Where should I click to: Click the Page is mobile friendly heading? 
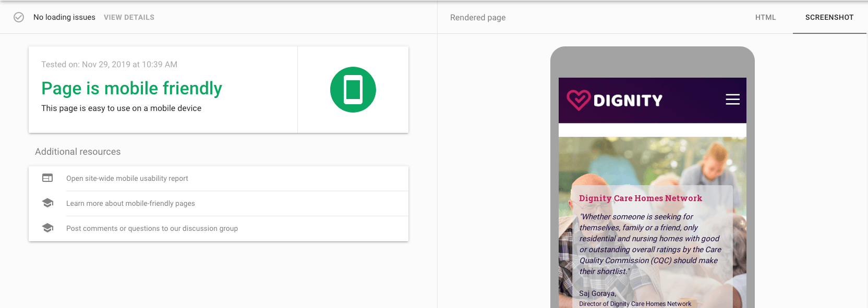click(131, 89)
